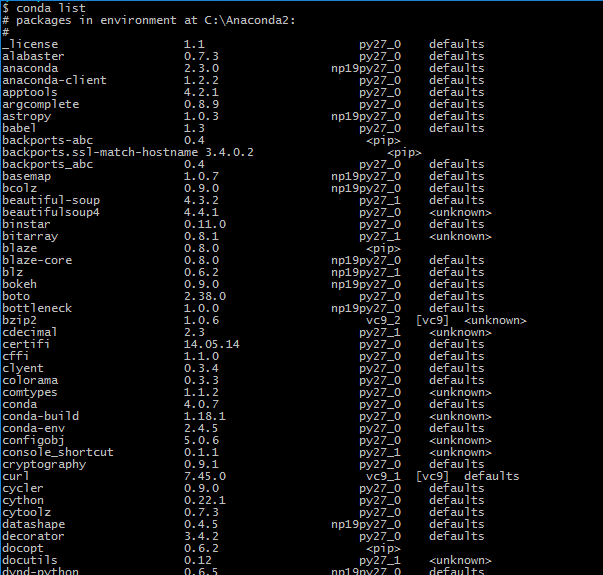Click the 'conda-env' package name
Image resolution: width=603 pixels, height=575 pixels.
click(33, 428)
